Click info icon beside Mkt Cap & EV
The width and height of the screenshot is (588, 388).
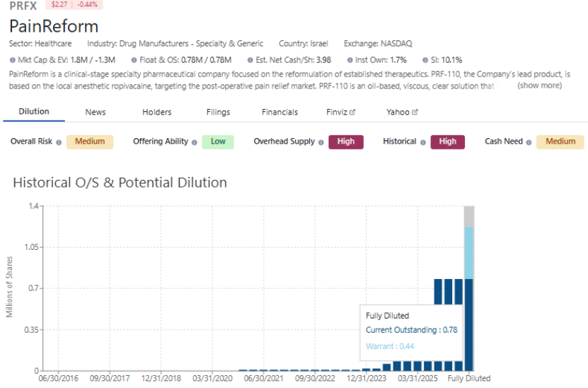tap(12, 60)
